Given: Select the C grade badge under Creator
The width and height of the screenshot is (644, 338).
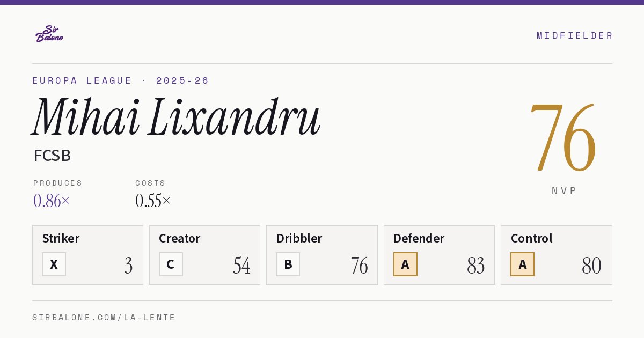Looking at the screenshot, I should click(171, 264).
